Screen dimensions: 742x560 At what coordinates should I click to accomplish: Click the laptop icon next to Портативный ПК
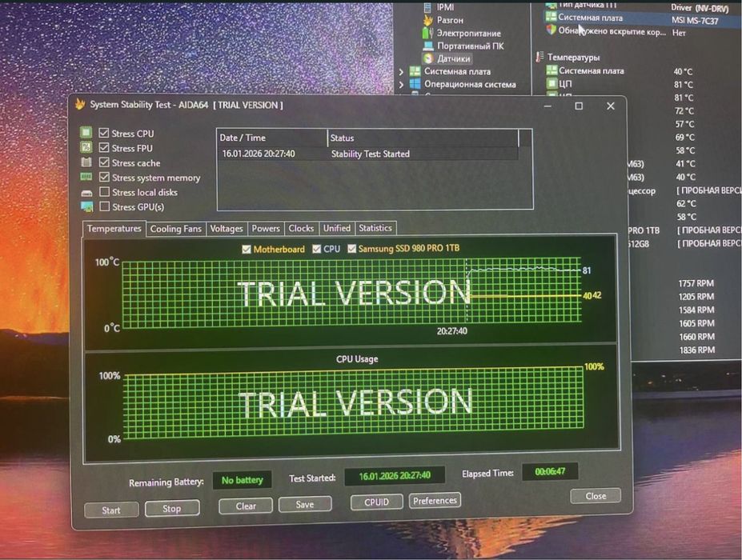(427, 46)
